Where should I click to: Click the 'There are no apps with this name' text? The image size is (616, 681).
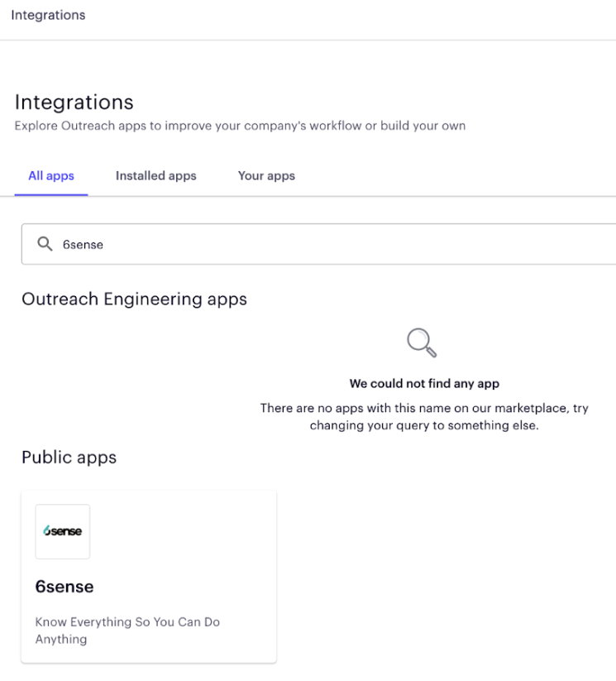click(424, 416)
